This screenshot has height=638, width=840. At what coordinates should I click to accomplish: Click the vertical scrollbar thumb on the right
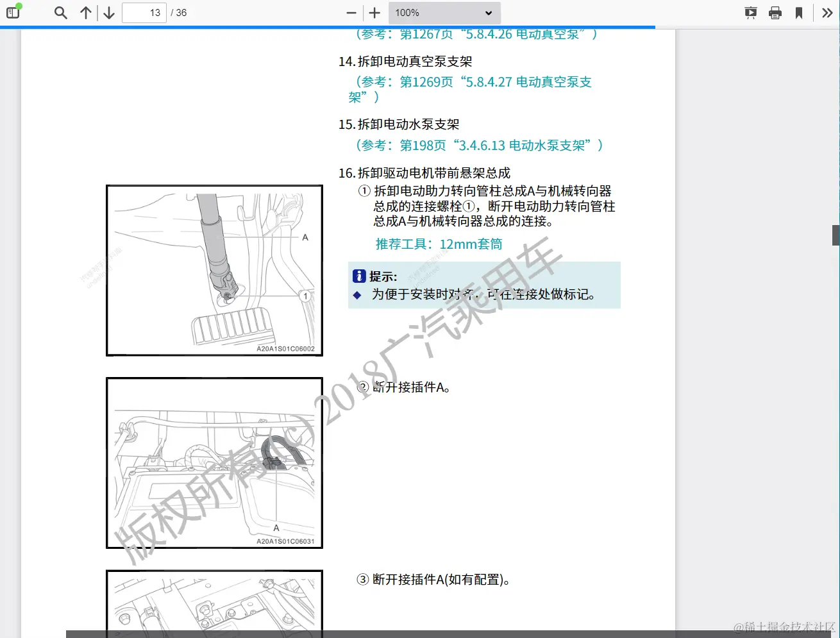click(x=834, y=235)
